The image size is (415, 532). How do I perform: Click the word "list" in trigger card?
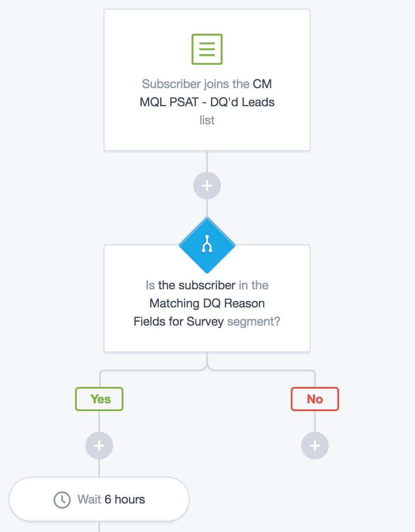[207, 120]
